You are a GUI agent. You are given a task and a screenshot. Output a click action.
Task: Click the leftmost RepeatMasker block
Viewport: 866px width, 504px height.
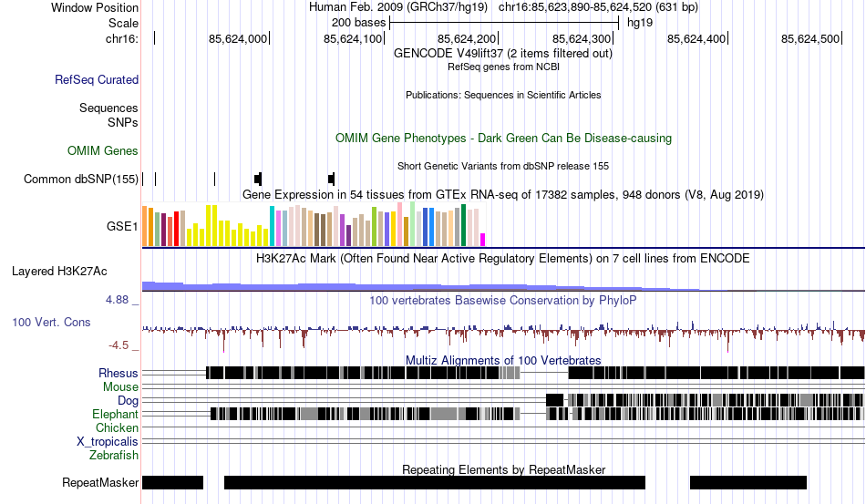click(x=173, y=482)
